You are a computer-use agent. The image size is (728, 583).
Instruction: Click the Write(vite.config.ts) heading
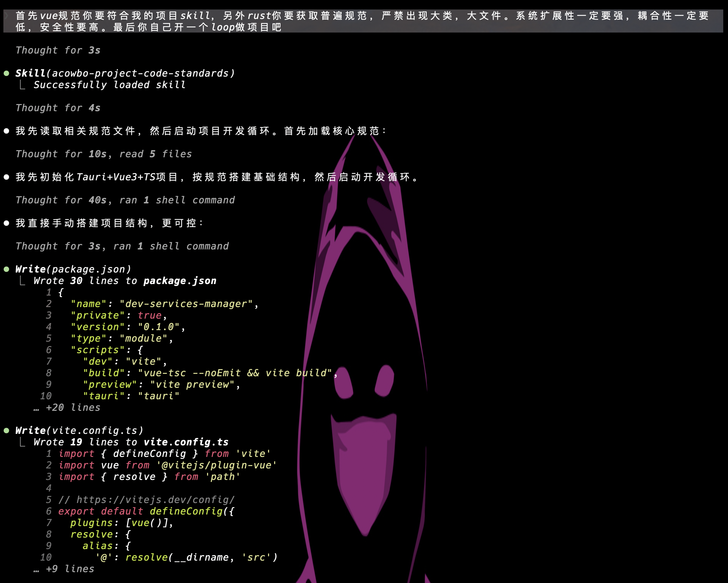(79, 430)
